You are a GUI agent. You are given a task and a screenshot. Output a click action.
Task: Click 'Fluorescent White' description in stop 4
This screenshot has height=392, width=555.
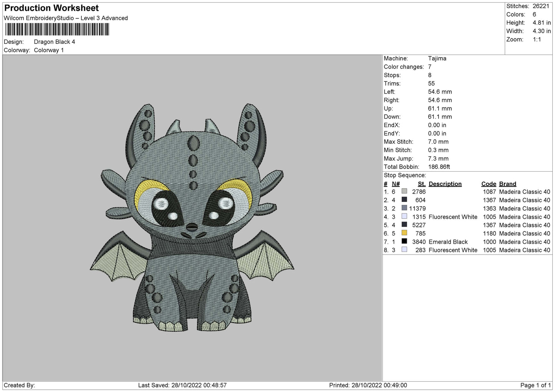453,217
